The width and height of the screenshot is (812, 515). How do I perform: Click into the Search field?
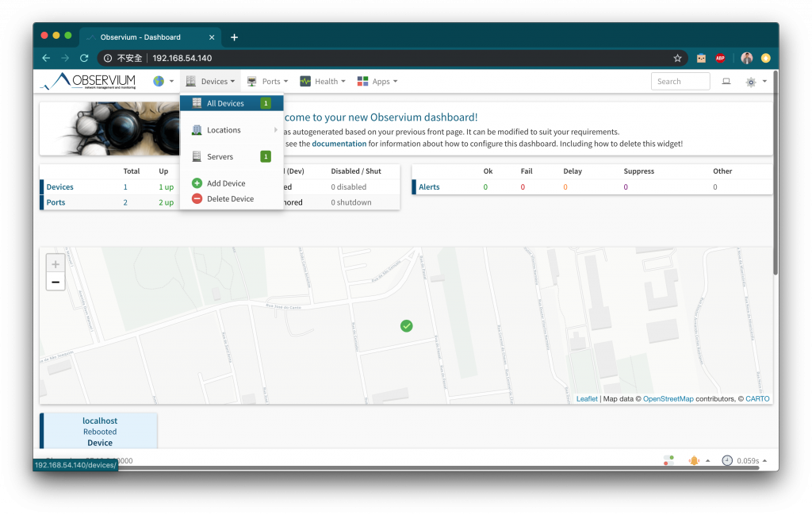680,82
